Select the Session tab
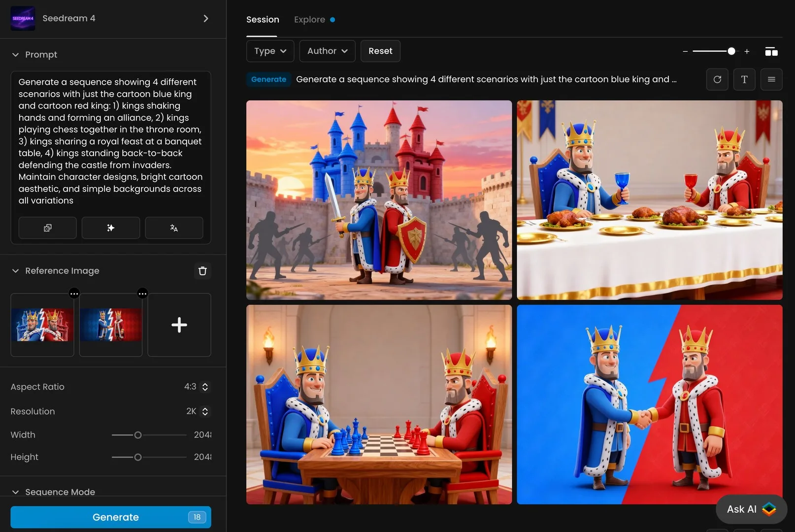 (x=263, y=19)
